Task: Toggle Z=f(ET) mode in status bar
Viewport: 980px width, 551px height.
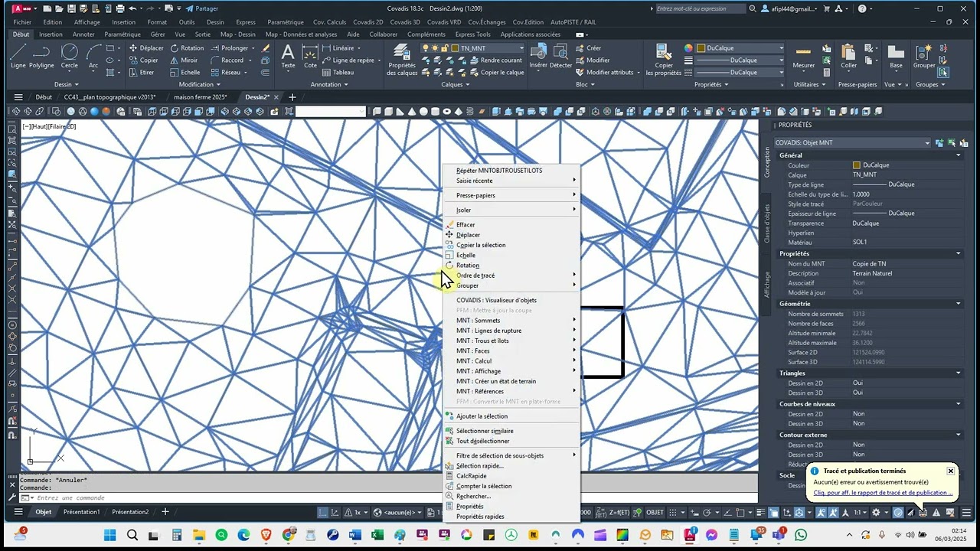Action: point(621,512)
